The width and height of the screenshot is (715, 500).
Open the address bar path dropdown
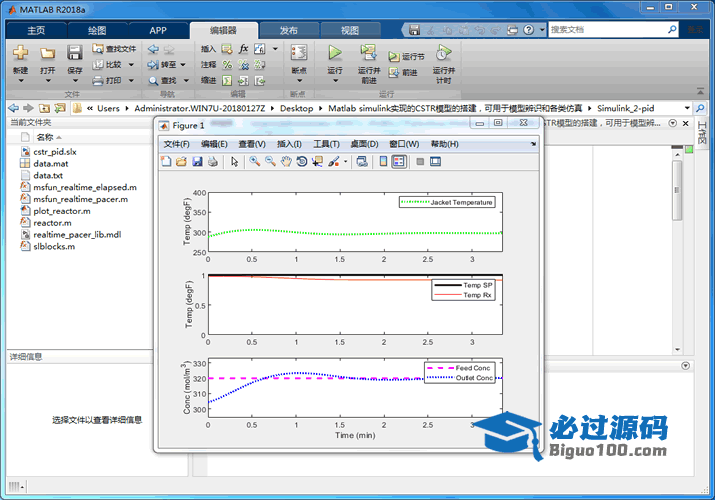tap(687, 108)
